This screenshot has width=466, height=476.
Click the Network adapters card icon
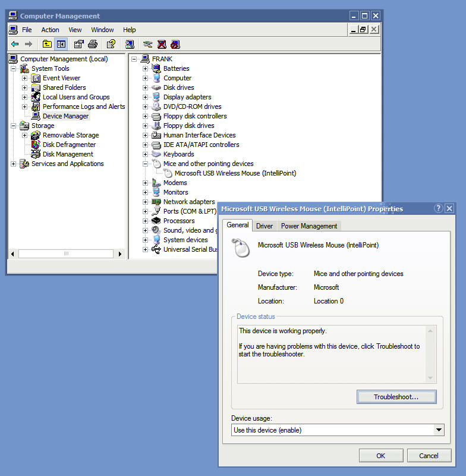(156, 202)
